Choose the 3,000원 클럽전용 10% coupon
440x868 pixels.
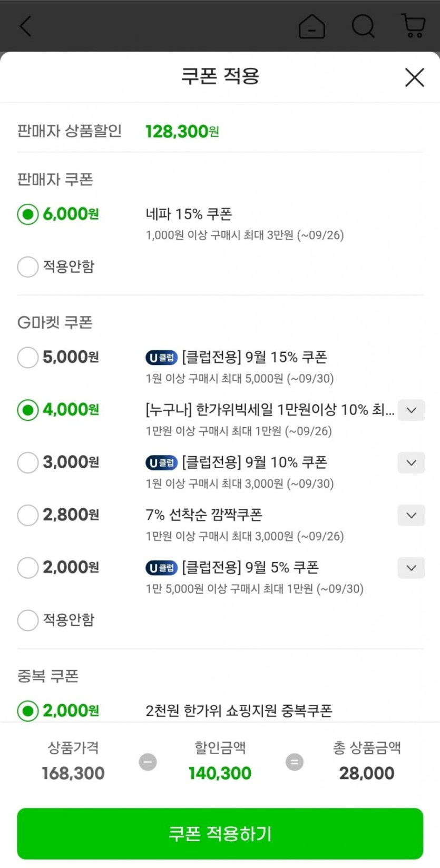(28, 462)
